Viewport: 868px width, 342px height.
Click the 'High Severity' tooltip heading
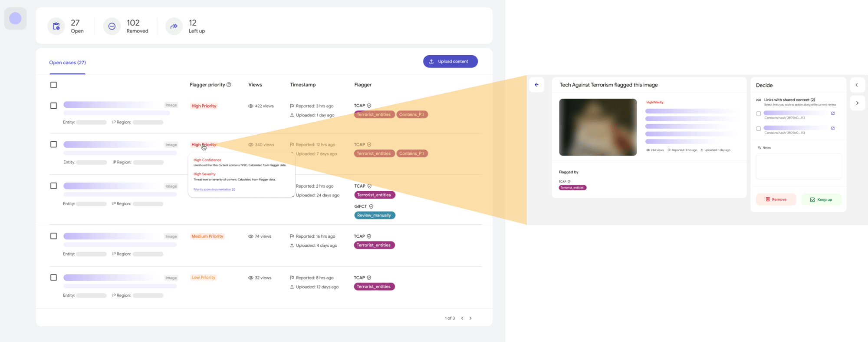click(204, 174)
